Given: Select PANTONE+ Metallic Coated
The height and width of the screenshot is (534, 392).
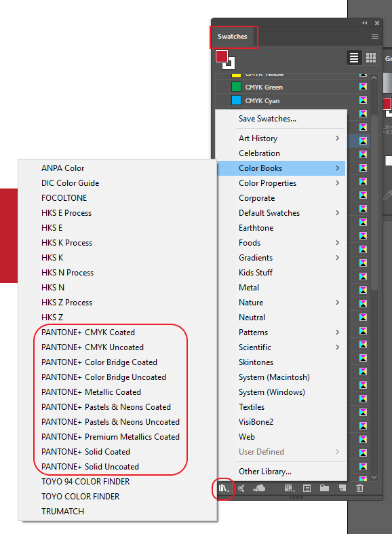Looking at the screenshot, I should (x=117, y=392).
